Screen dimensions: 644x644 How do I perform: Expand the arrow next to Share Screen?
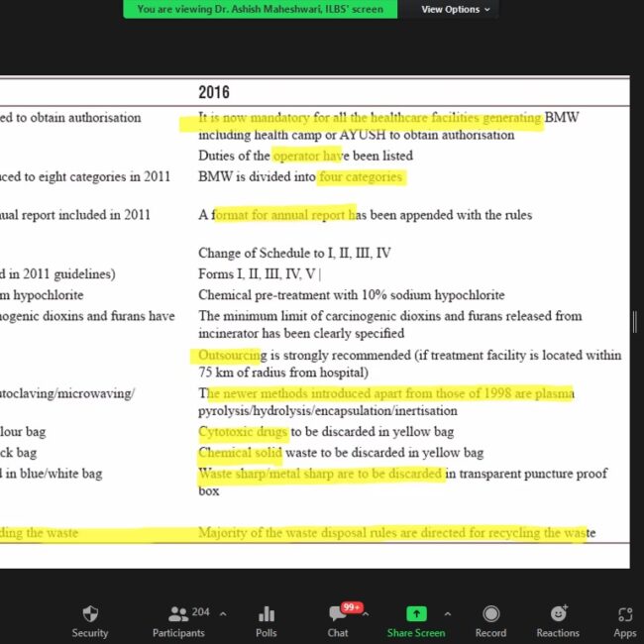(447, 613)
